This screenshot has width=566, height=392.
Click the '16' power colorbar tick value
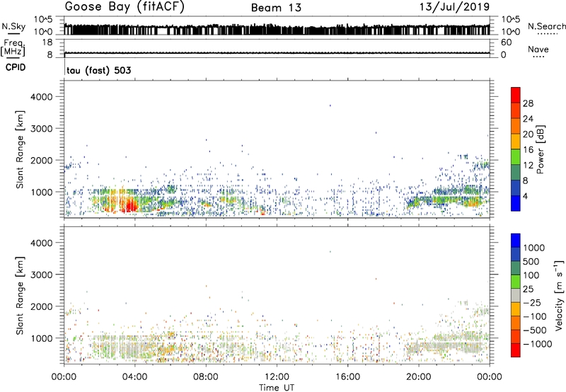528,150
